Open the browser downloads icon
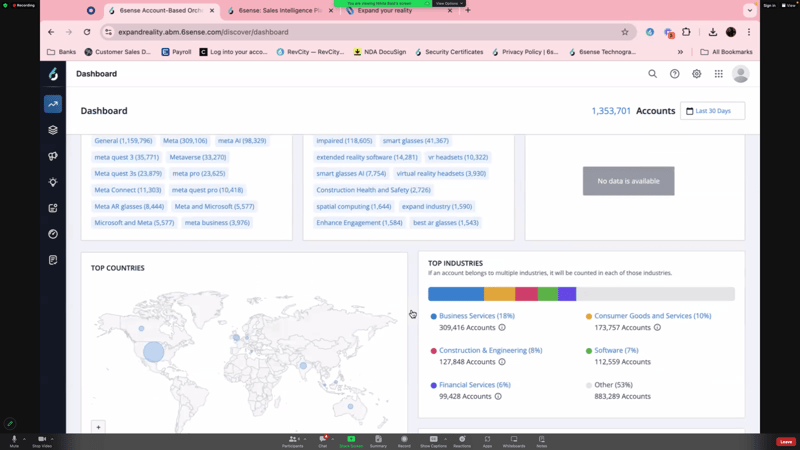Viewport: 800px width, 450px height. (713, 32)
